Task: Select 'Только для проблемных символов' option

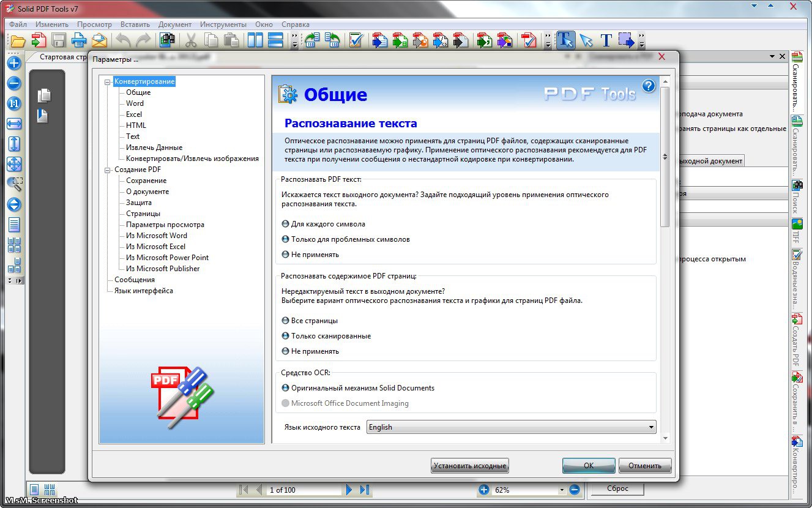Action: (285, 239)
